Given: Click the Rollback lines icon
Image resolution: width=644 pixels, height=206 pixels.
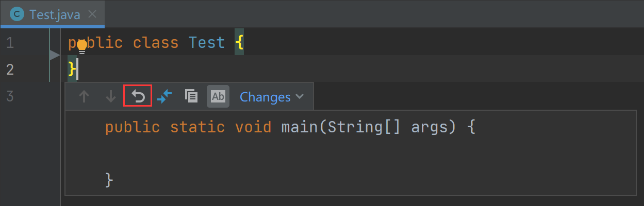Looking at the screenshot, I should click(138, 96).
